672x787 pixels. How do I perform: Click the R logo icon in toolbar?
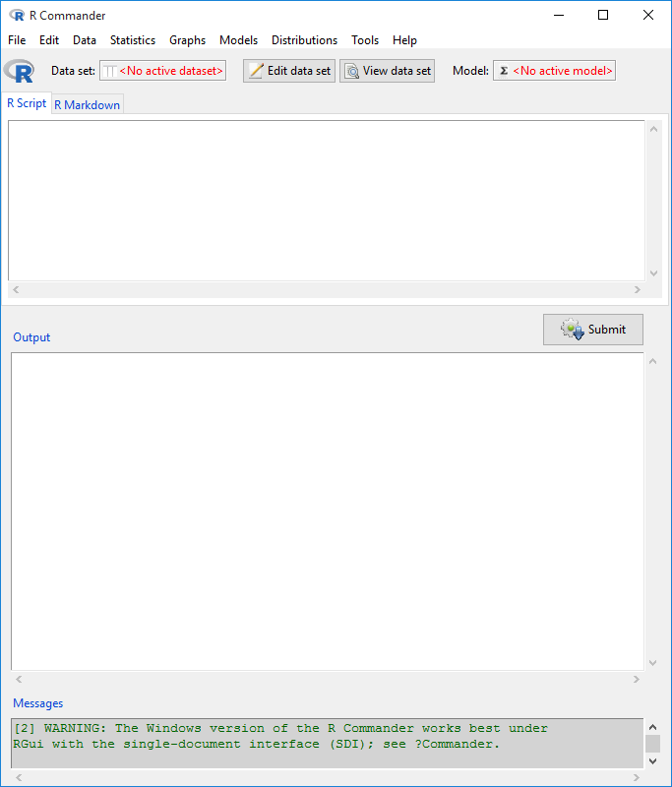[20, 71]
